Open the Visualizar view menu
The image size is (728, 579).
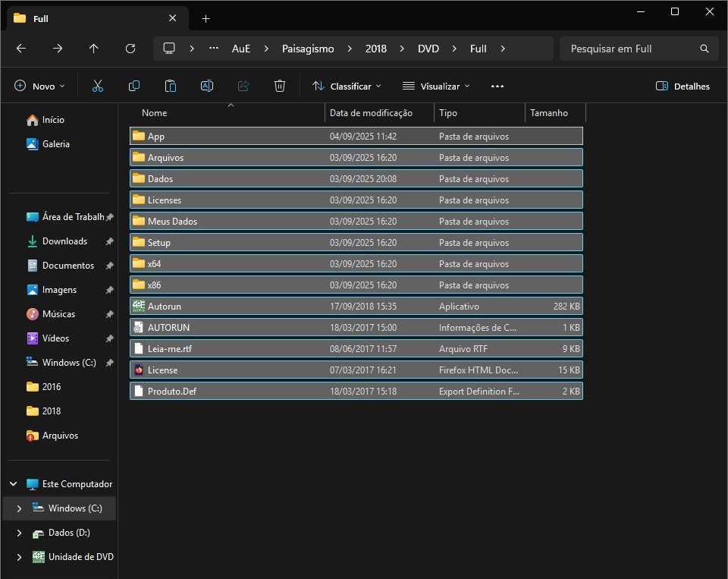pos(436,87)
